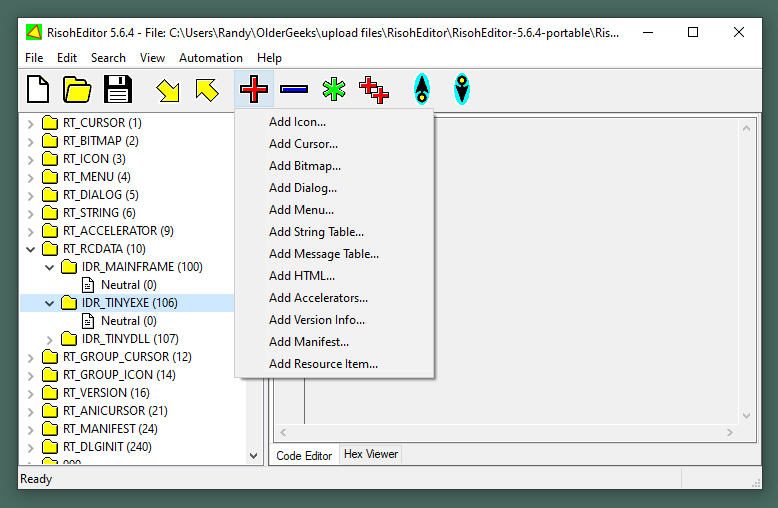Click editor horizontal scrollbar right arrow
This screenshot has height=508, width=778.
729,433
